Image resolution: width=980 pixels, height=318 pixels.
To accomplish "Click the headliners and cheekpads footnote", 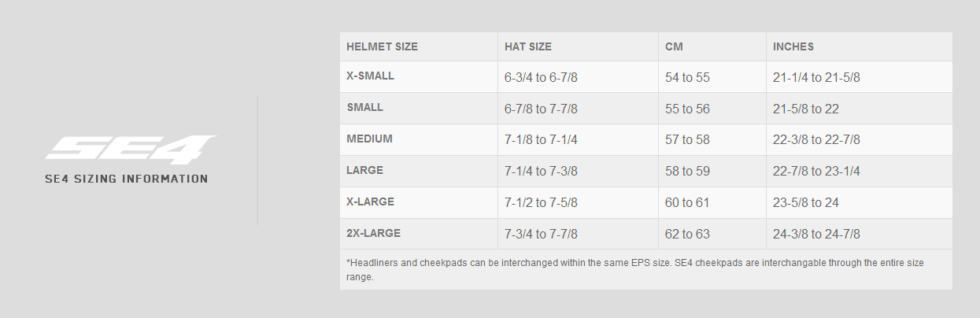I will click(x=645, y=270).
